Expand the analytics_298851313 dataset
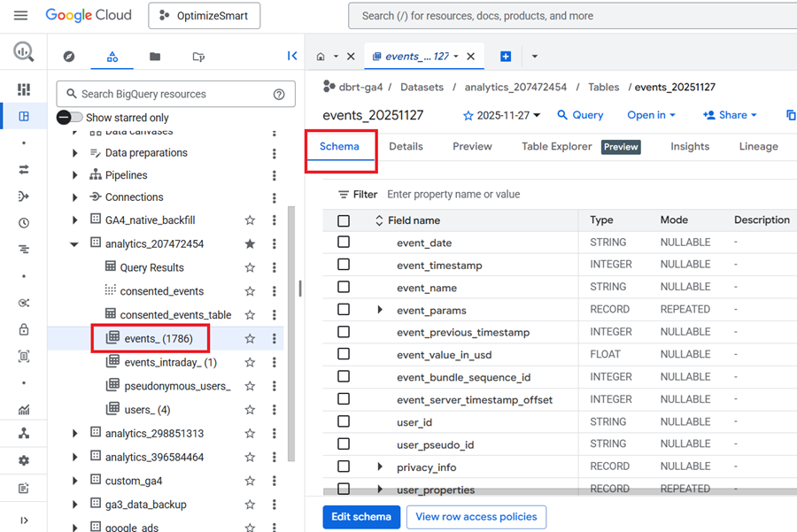Viewport: 797px width, 532px height. [74, 433]
